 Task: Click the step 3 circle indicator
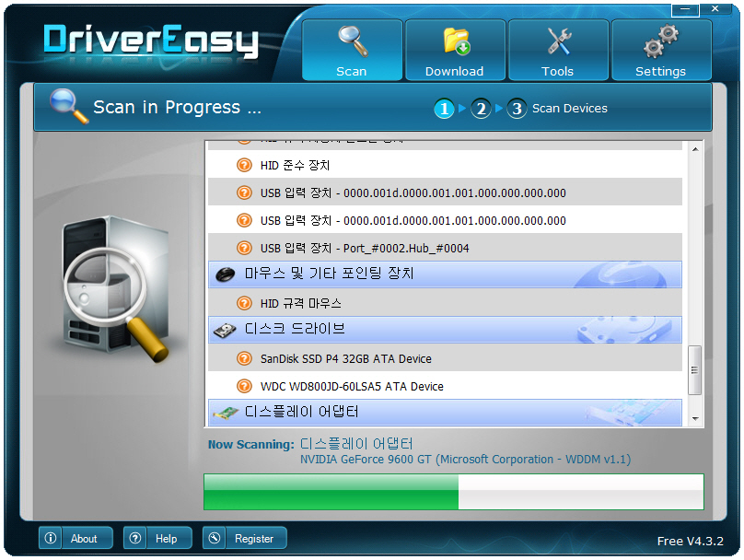[517, 109]
